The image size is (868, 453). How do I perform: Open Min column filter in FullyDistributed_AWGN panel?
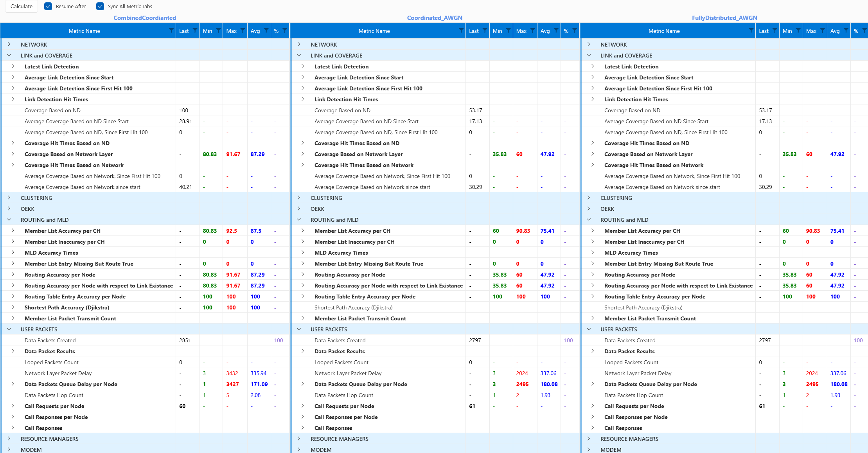[x=798, y=31]
